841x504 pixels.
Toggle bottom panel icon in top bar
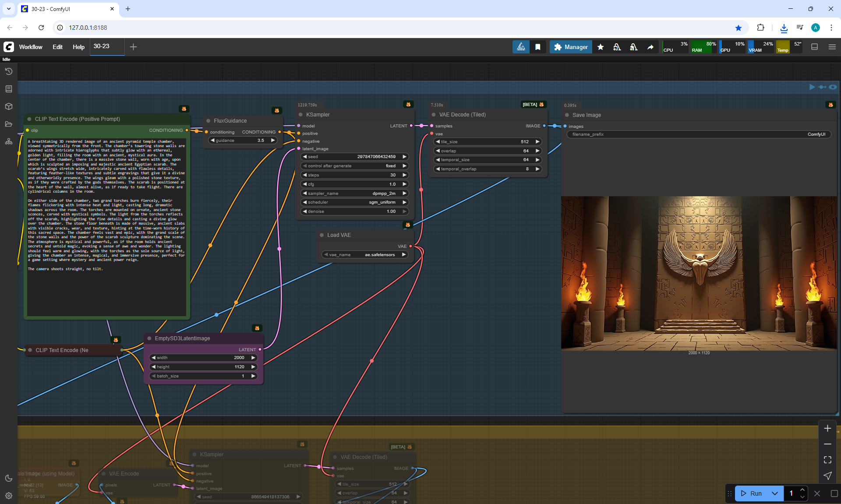click(x=815, y=47)
